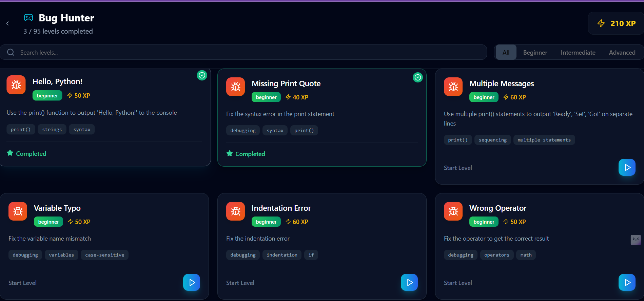Select the All filter tab
644x301 pixels.
(x=506, y=52)
